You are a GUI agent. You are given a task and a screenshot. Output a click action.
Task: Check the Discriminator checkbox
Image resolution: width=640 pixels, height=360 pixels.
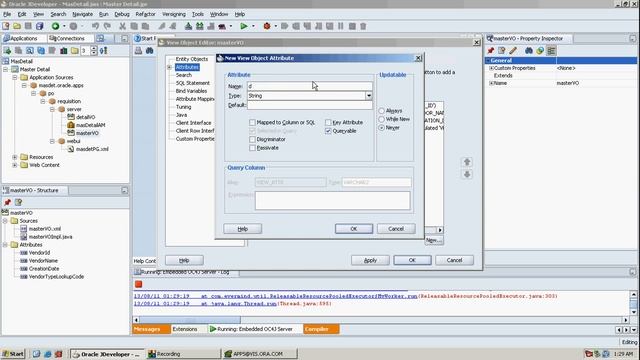pyautogui.click(x=252, y=140)
